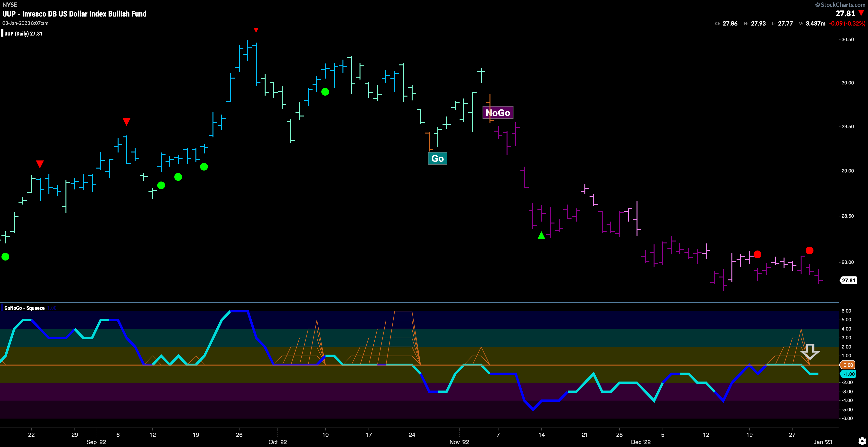This screenshot has width=868, height=447.
Task: Click the 30.50 price axis label
Action: [848, 39]
